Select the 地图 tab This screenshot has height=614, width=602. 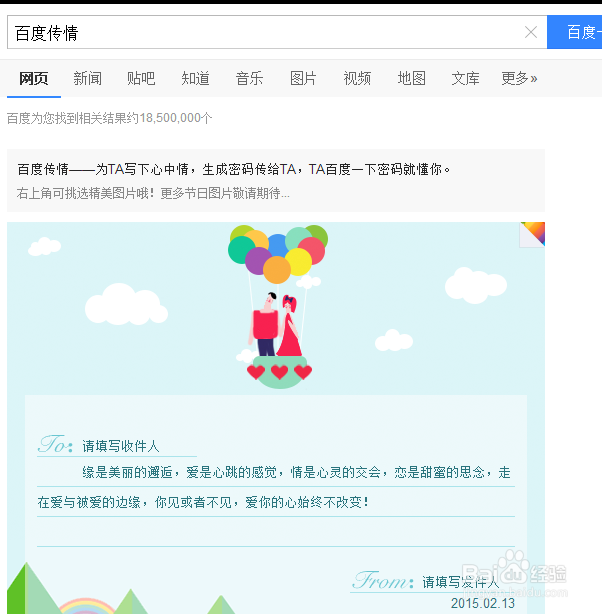click(x=412, y=78)
